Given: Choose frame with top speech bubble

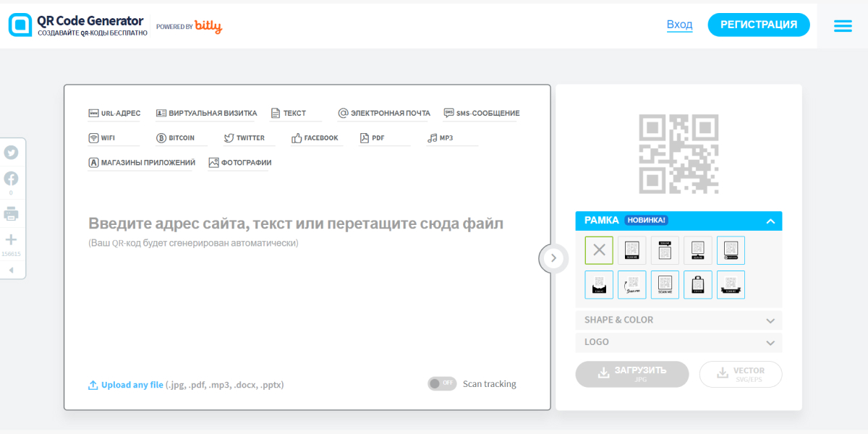Looking at the screenshot, I should (x=665, y=250).
